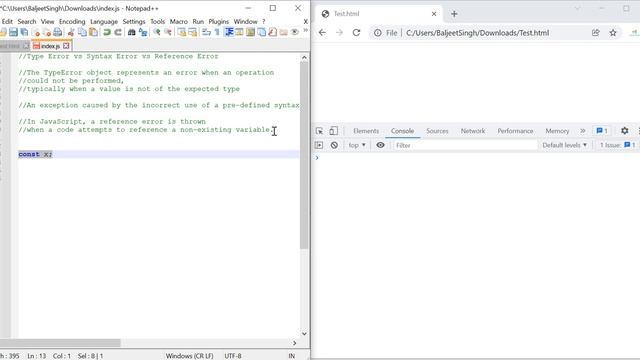Image resolution: width=640 pixels, height=360 pixels.
Task: Click the Chrome address bar URL
Action: (x=477, y=33)
